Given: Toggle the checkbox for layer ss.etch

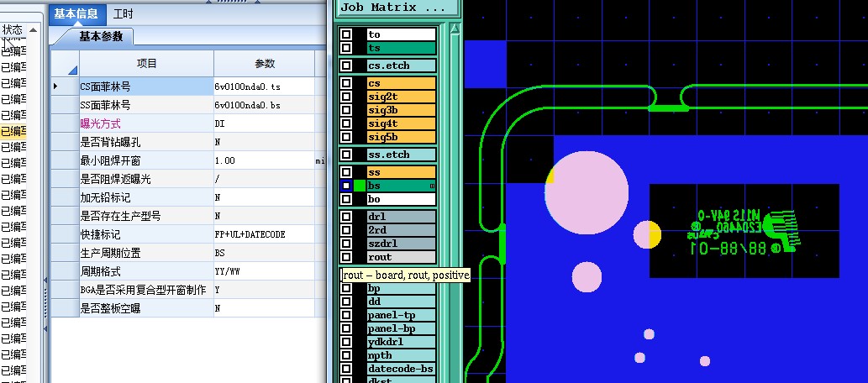Looking at the screenshot, I should pyautogui.click(x=346, y=155).
